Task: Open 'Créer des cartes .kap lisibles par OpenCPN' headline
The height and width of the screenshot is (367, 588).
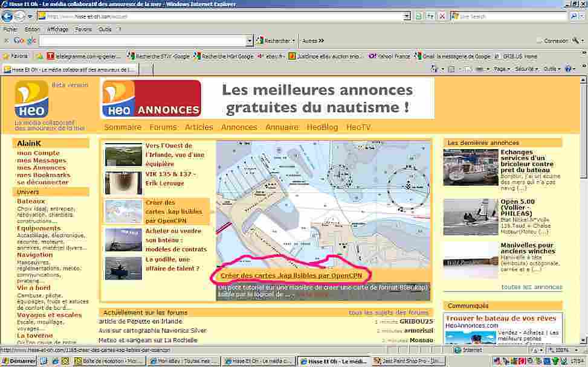Action: pos(291,276)
